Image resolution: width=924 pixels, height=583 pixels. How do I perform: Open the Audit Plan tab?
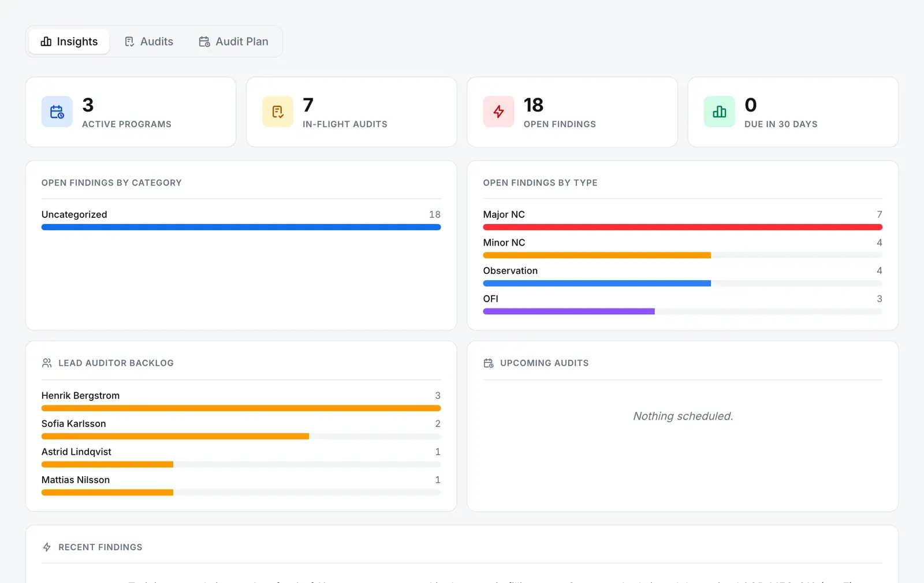tap(233, 42)
